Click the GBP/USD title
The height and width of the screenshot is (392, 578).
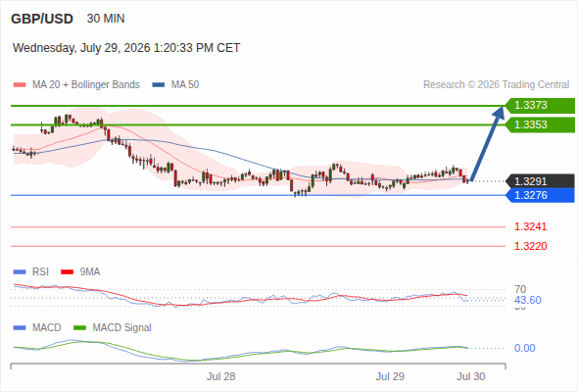point(42,19)
